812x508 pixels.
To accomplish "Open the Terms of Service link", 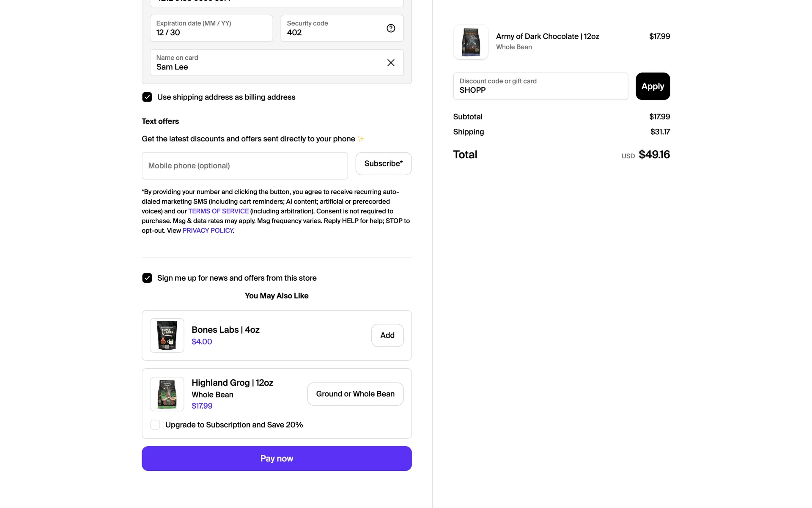I will [218, 211].
